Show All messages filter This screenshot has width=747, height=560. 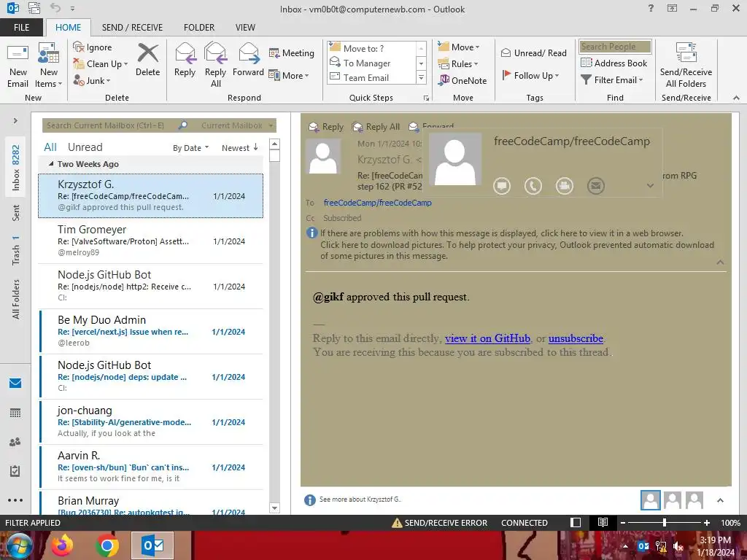[50, 147]
